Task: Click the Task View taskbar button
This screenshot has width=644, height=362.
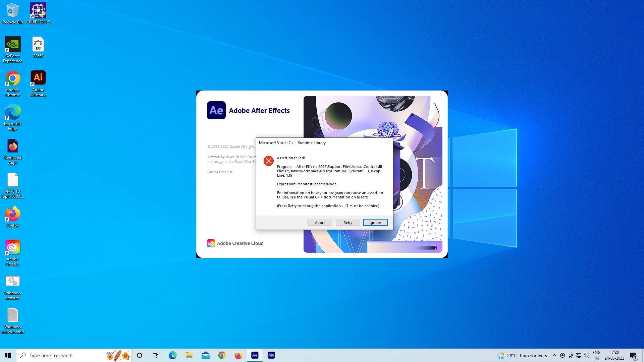Action: click(x=156, y=355)
